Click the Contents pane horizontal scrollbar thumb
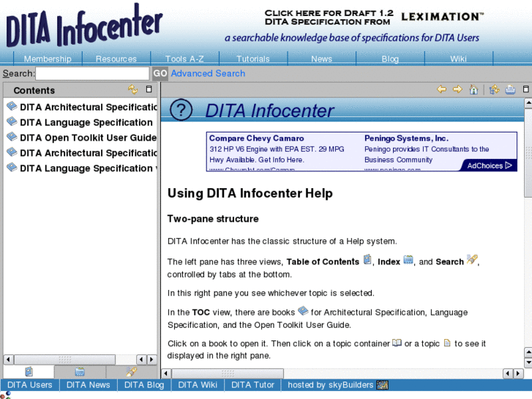This screenshot has width=532, height=399. click(65, 359)
